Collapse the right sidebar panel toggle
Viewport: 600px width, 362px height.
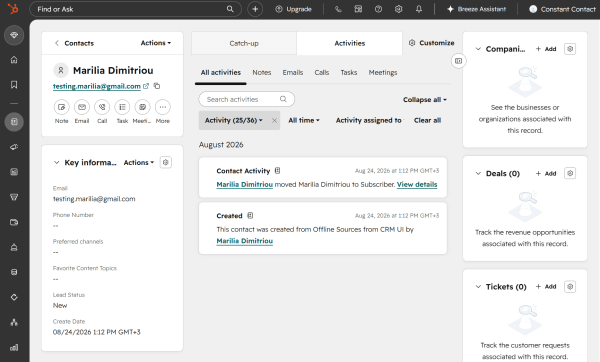pyautogui.click(x=458, y=61)
